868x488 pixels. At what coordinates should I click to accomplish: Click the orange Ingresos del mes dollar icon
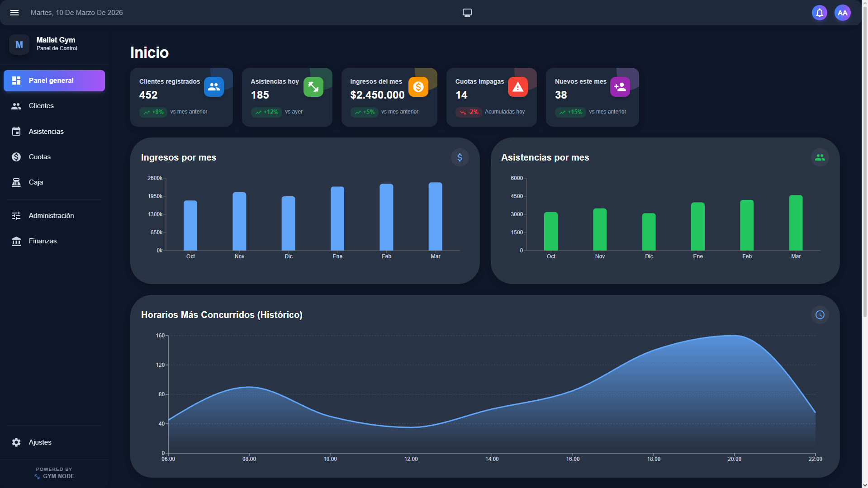coord(418,87)
